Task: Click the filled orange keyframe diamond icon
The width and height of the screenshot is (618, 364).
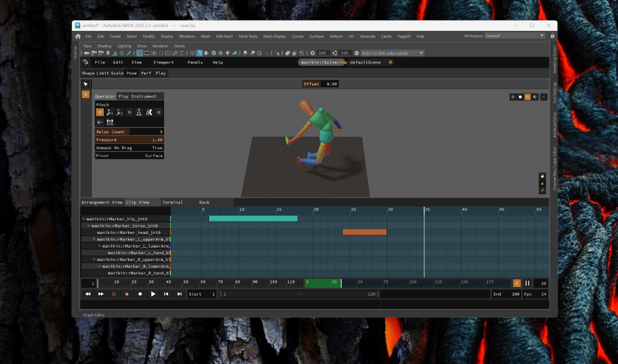Action: click(x=127, y=294)
